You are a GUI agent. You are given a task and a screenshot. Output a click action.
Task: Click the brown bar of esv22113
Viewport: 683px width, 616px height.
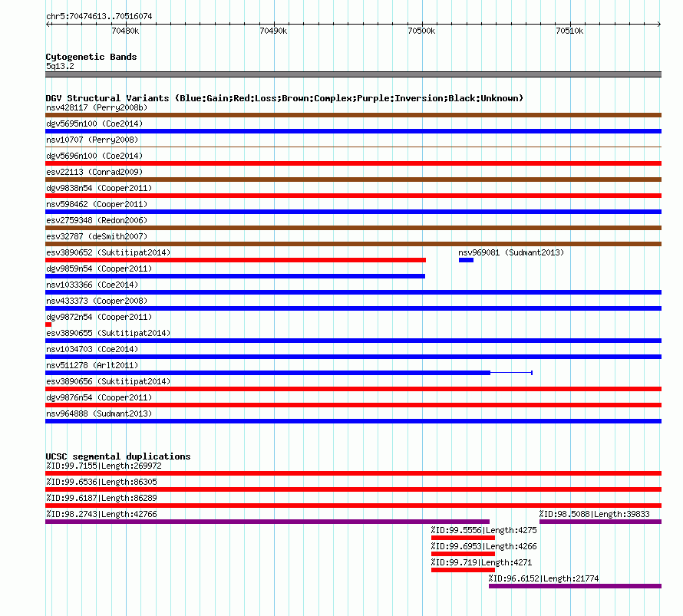353,180
